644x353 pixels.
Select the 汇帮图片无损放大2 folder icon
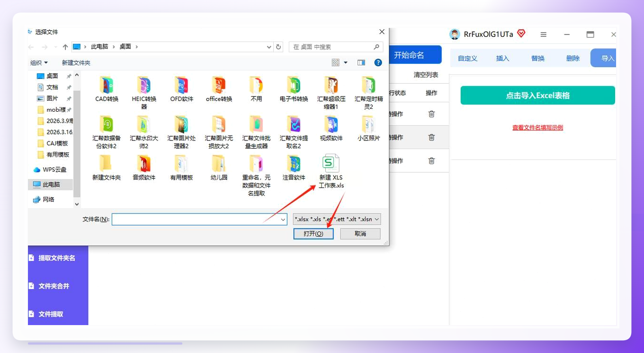219,124
